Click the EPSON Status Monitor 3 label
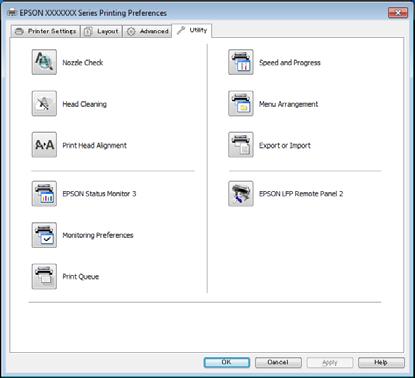 [99, 194]
